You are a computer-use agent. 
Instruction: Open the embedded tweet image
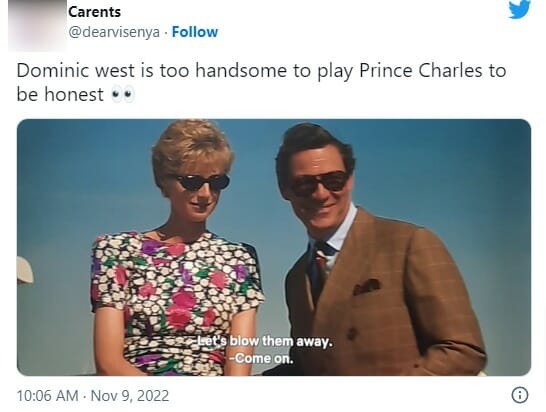point(274,247)
